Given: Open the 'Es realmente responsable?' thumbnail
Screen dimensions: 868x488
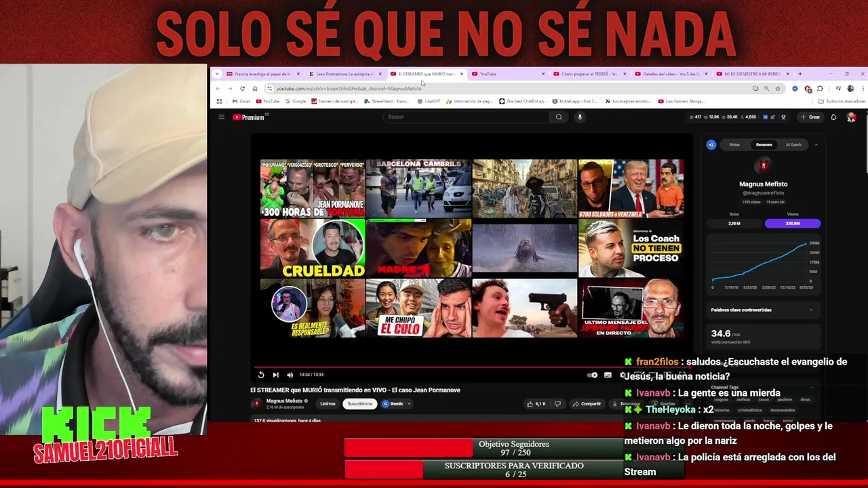Looking at the screenshot, I should pos(313,308).
